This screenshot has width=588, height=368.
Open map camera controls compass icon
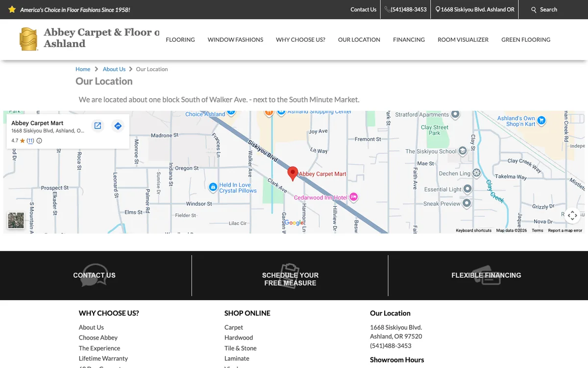(x=572, y=215)
